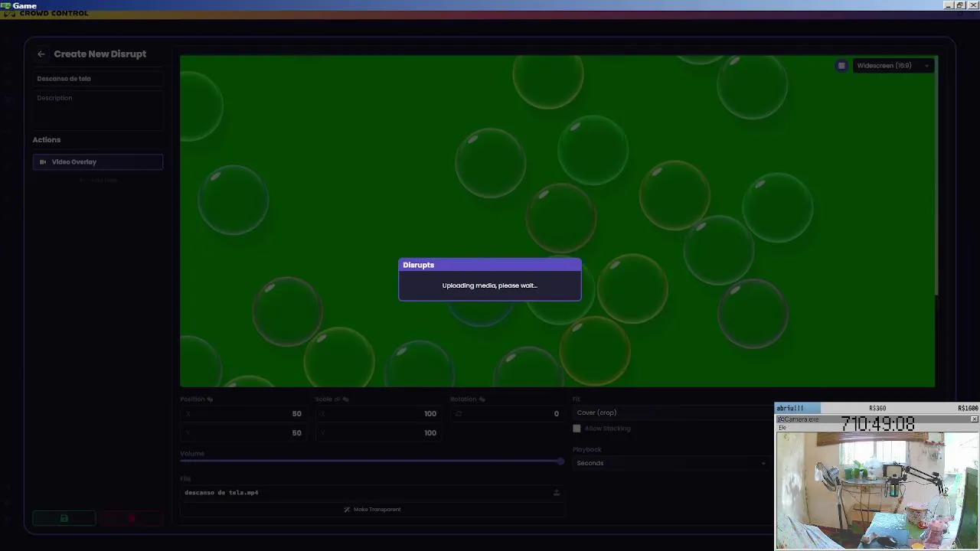Click the Disrupts dialog title bar
This screenshot has width=980, height=551.
[490, 265]
